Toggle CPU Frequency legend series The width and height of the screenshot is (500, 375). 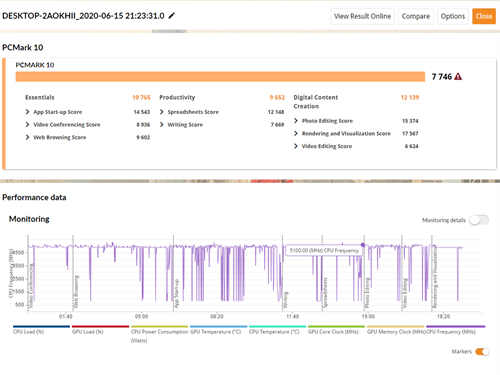[456, 330]
